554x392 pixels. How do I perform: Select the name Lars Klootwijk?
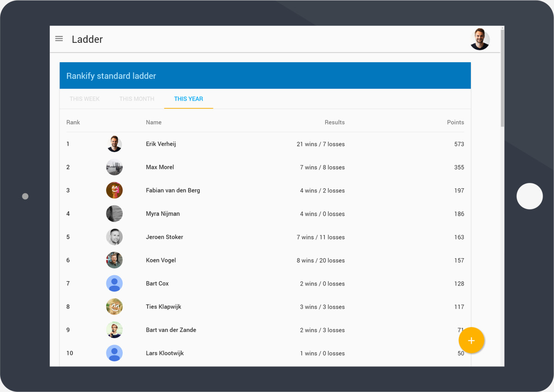165,353
